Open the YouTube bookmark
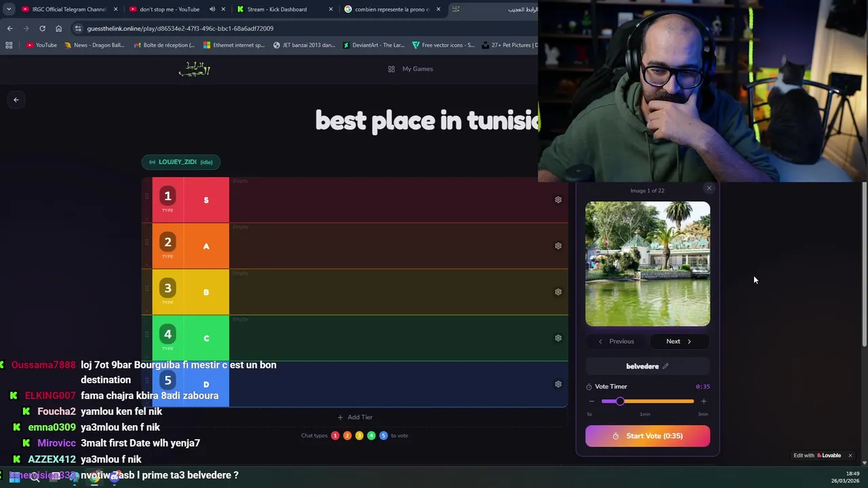 pyautogui.click(x=41, y=45)
